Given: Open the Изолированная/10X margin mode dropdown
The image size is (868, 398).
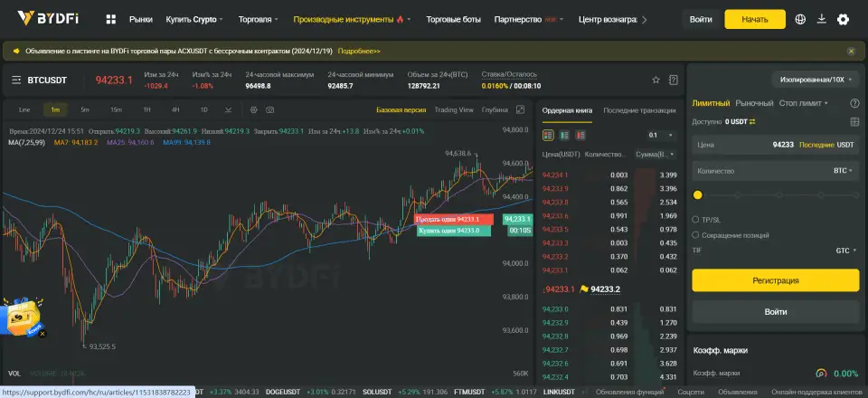Looking at the screenshot, I should (816, 80).
